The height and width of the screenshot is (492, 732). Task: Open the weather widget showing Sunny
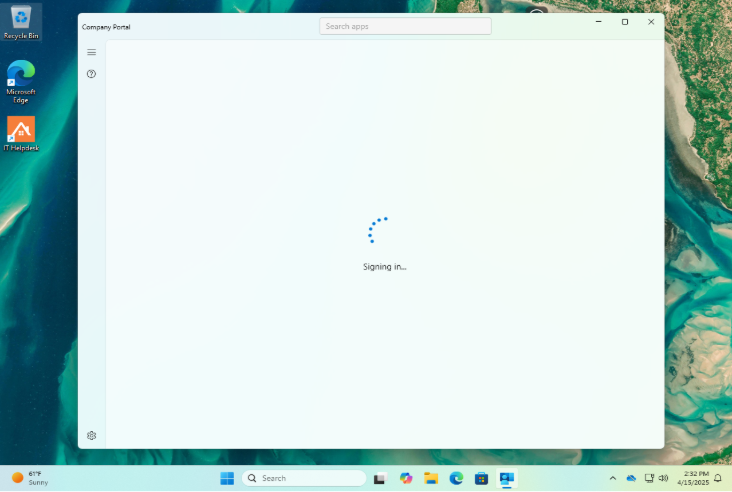pos(30,478)
